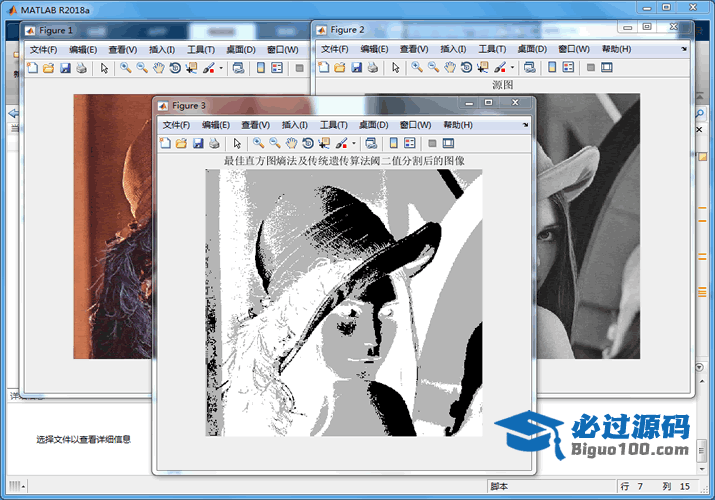Click New Figure icon in Figure 2 toolbar
Image resolution: width=715 pixels, height=500 pixels.
pos(324,67)
